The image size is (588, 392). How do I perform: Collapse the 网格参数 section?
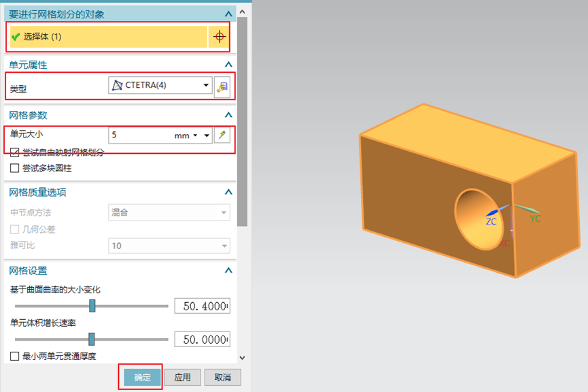(228, 115)
